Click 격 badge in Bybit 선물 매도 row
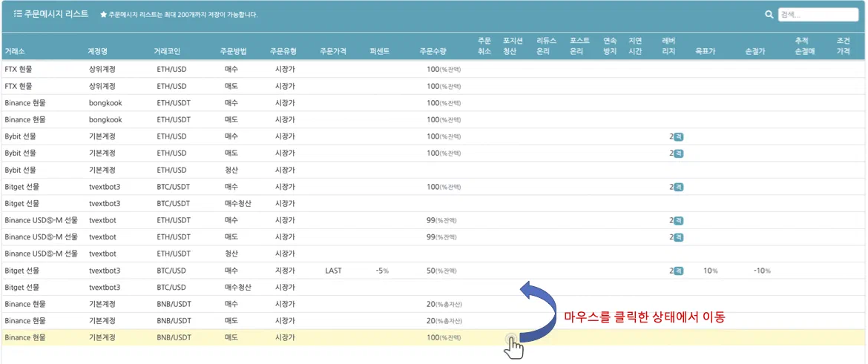 tap(679, 153)
